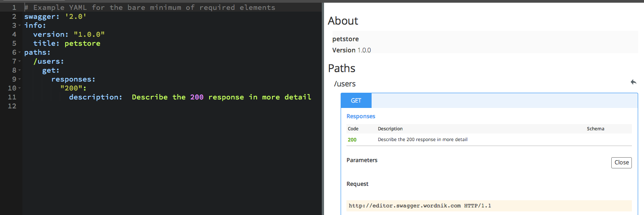
Task: Select the GET operation tab
Action: coord(356,101)
